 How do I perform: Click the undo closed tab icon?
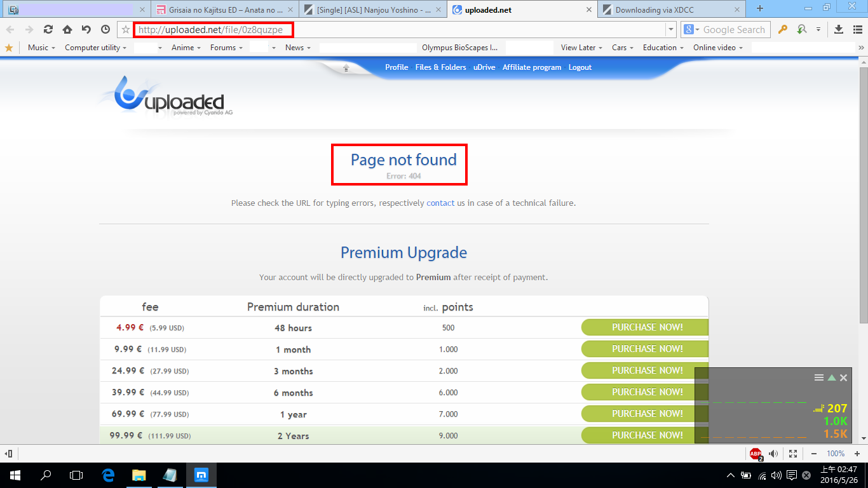tap(86, 29)
